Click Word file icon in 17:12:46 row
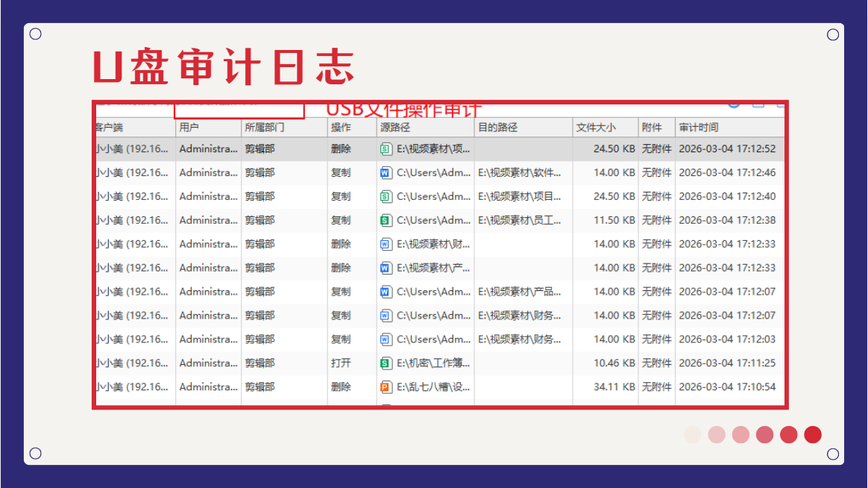Screen dimensions: 868x488 coord(386,173)
